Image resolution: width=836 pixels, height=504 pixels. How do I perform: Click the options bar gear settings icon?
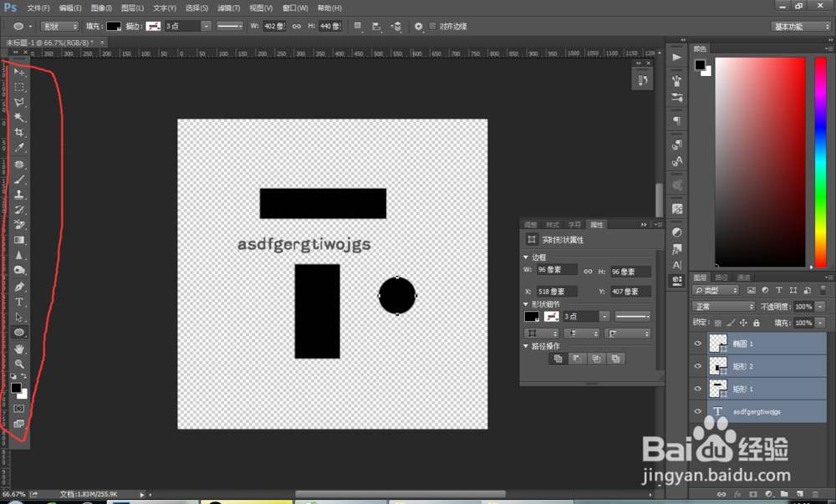(x=419, y=26)
